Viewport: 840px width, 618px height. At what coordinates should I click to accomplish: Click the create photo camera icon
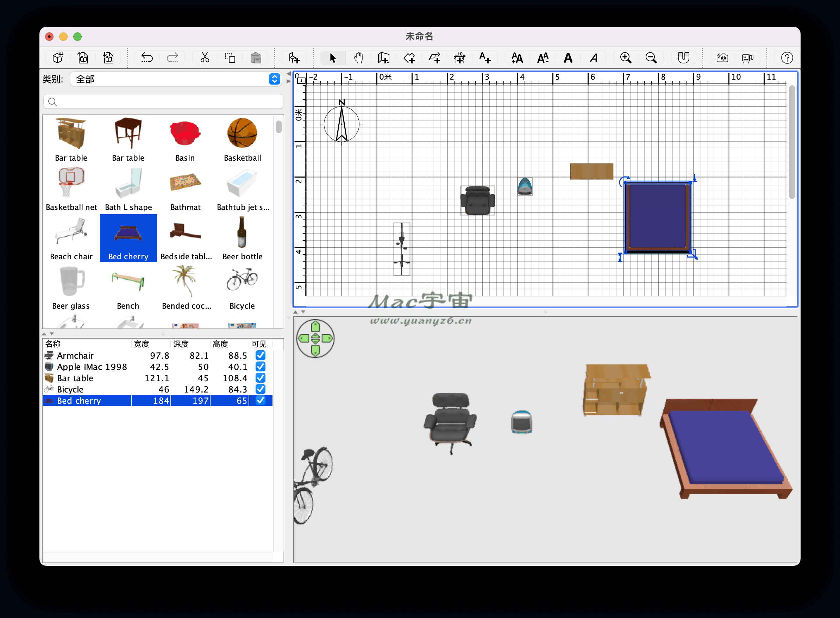[x=722, y=58]
